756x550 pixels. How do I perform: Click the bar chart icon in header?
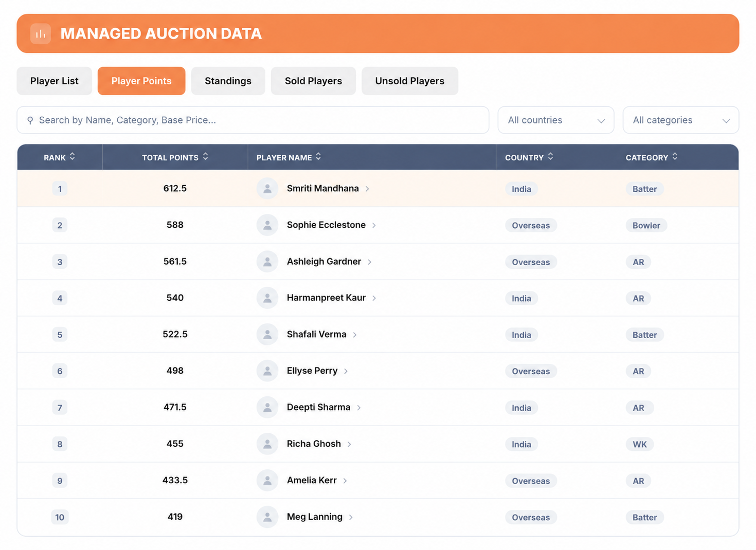(41, 34)
